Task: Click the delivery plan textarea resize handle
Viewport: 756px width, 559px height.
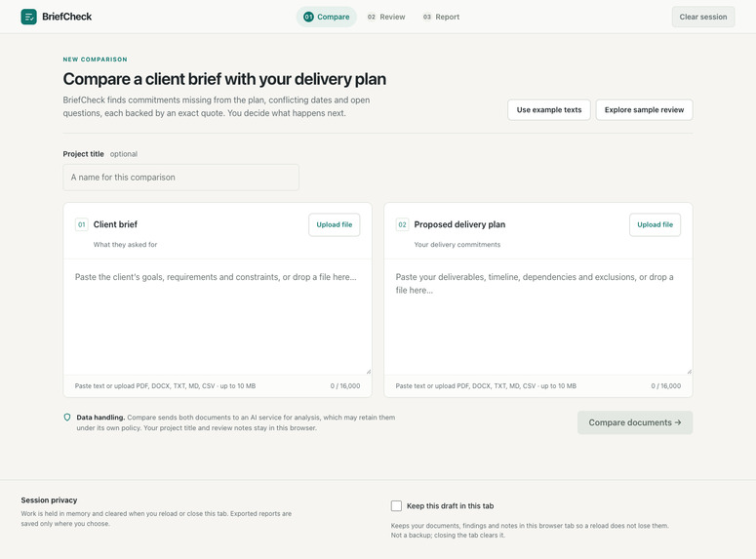Action: pos(689,372)
